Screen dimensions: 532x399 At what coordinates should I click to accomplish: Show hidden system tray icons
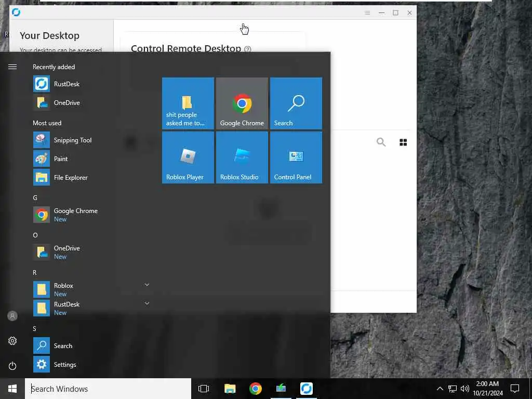(440, 389)
